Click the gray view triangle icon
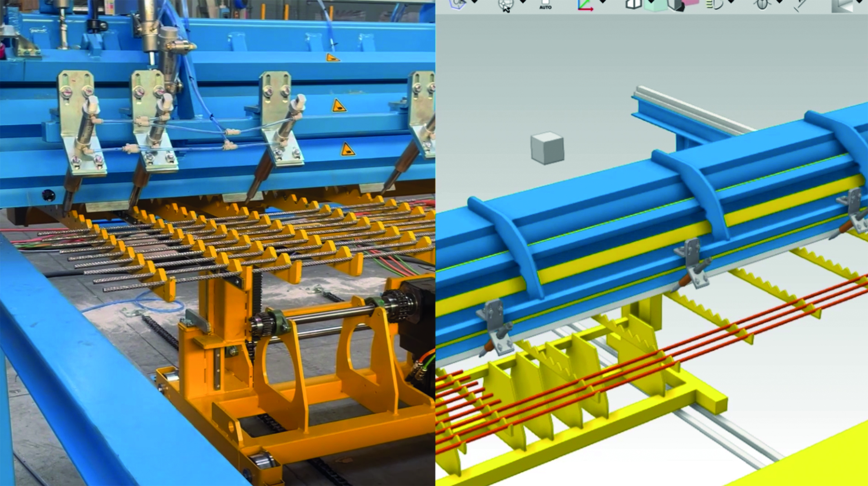 tap(842, 6)
